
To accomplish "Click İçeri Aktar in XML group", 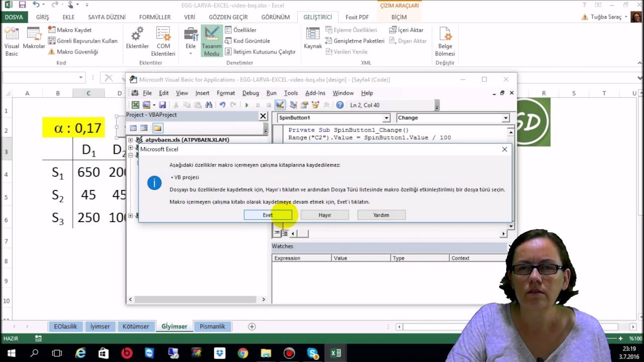I will pyautogui.click(x=406, y=30).
